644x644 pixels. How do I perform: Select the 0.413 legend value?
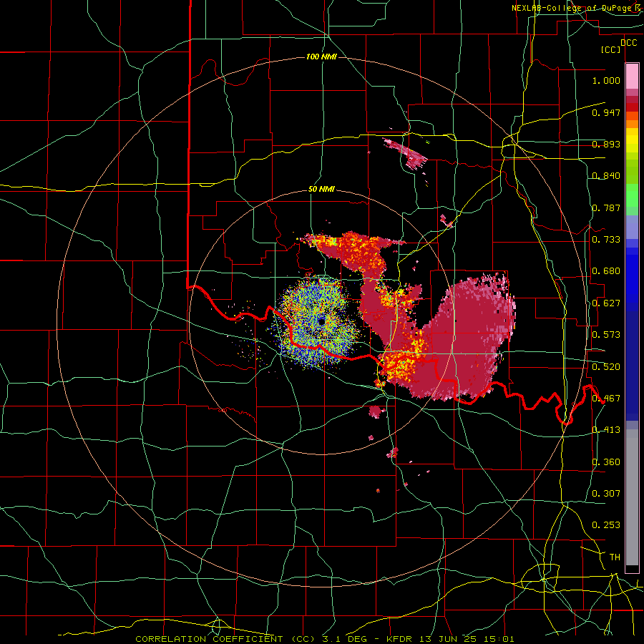coord(606,430)
